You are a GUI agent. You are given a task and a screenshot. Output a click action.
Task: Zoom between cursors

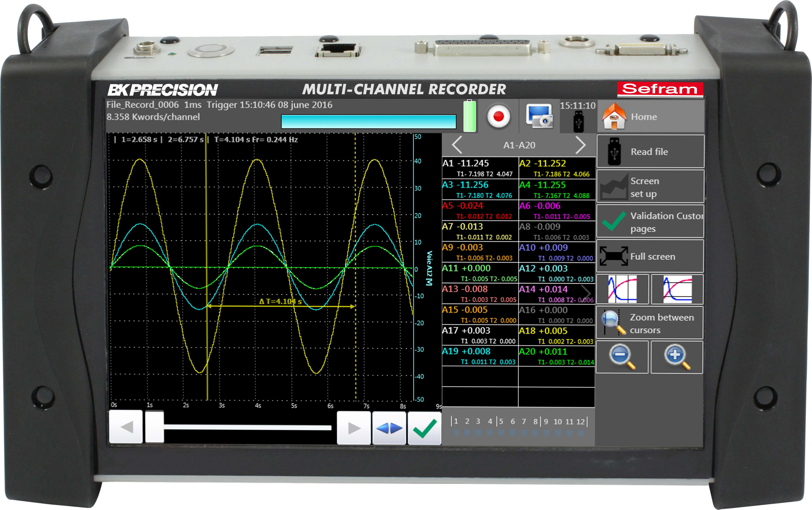650,323
